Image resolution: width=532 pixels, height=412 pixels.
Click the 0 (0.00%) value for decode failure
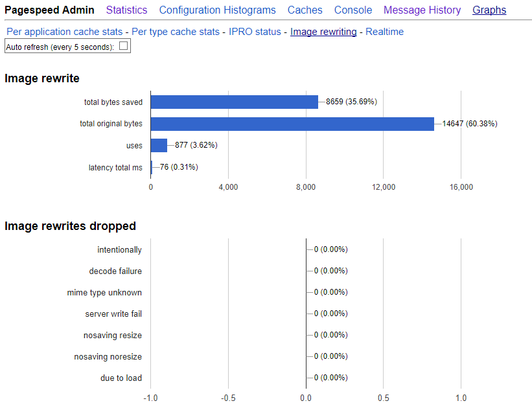click(331, 271)
